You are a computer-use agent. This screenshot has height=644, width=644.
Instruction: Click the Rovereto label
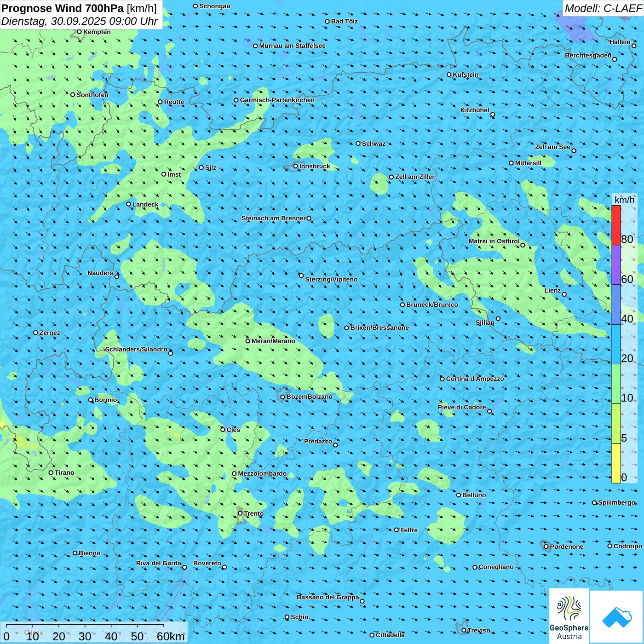point(207,563)
